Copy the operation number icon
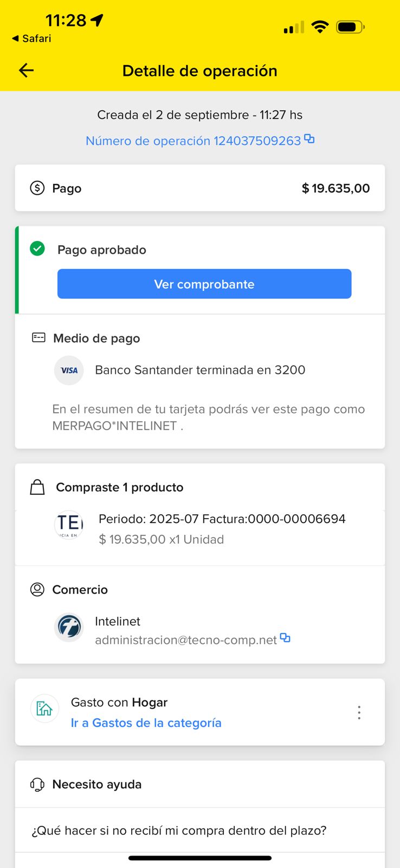This screenshot has width=400, height=868. pyautogui.click(x=309, y=139)
